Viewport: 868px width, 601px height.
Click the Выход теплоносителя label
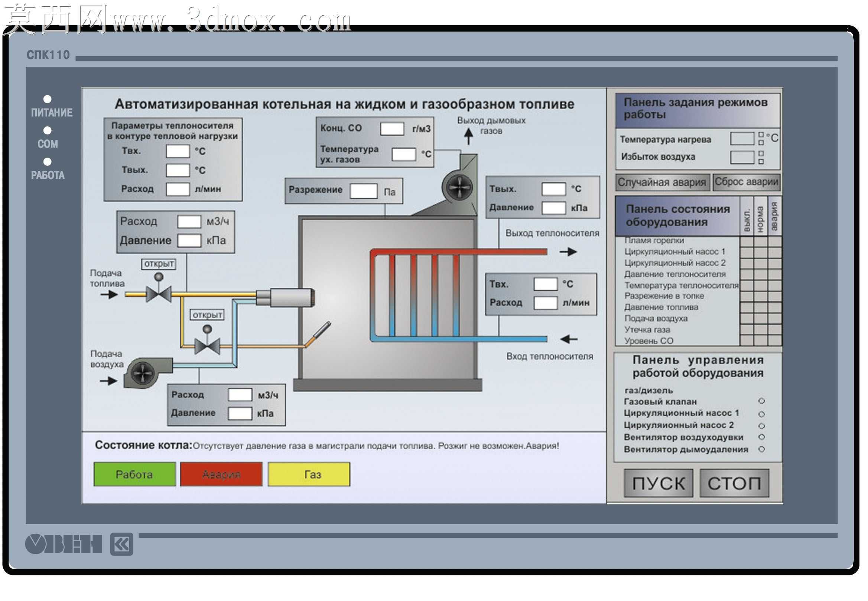552,233
